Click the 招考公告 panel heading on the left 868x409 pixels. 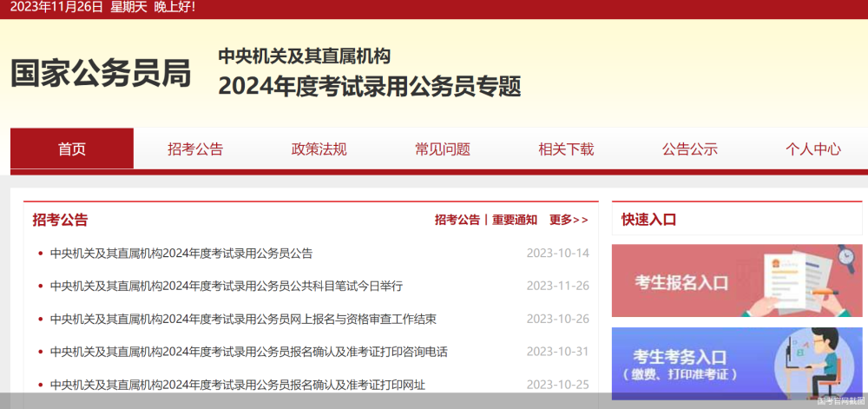[x=61, y=220]
